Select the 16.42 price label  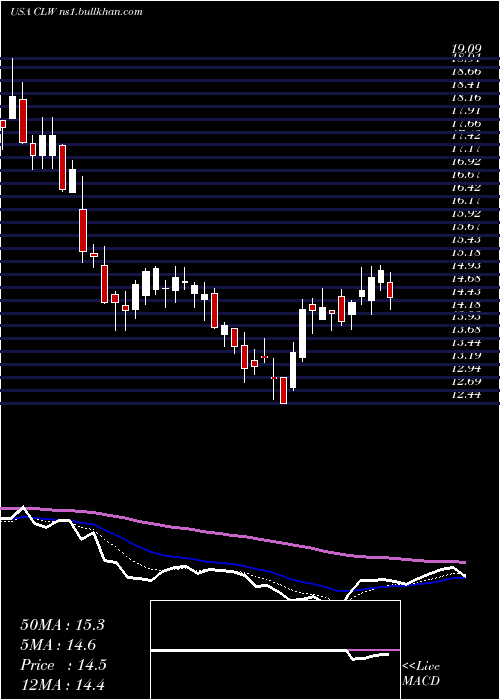(466, 188)
